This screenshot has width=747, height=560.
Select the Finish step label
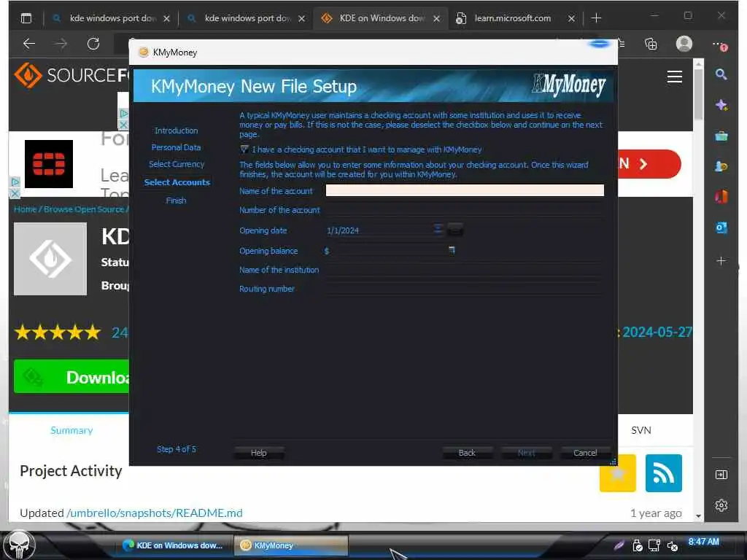pyautogui.click(x=177, y=201)
